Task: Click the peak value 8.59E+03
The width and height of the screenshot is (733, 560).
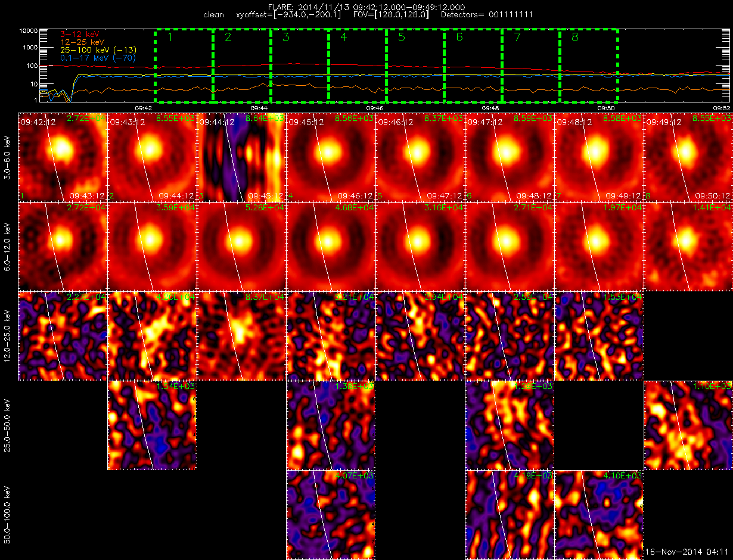Action: [534, 119]
